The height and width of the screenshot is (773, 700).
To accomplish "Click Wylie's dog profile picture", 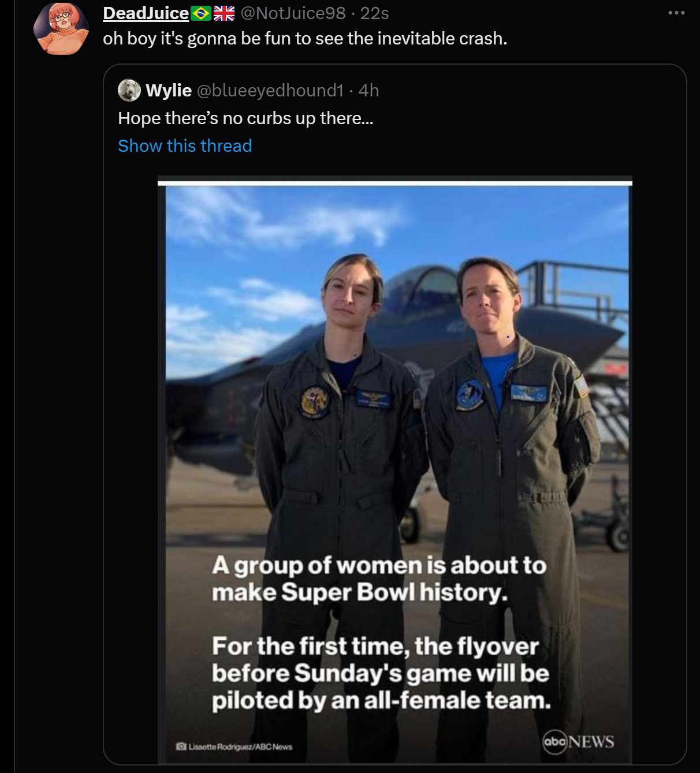I will tap(129, 91).
